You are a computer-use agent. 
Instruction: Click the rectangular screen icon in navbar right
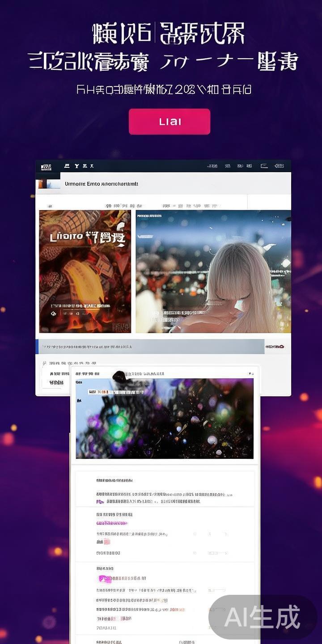click(264, 166)
